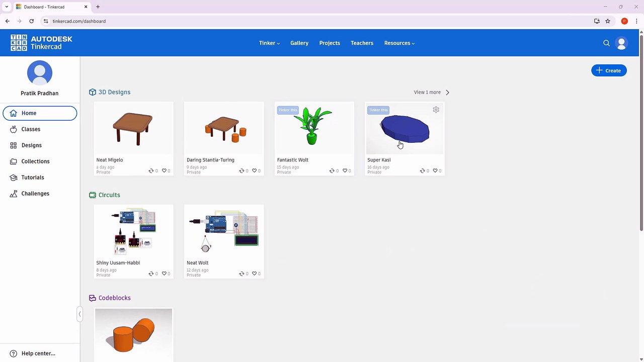Select Designs in the sidebar
This screenshot has height=362, width=644.
pyautogui.click(x=40, y=145)
